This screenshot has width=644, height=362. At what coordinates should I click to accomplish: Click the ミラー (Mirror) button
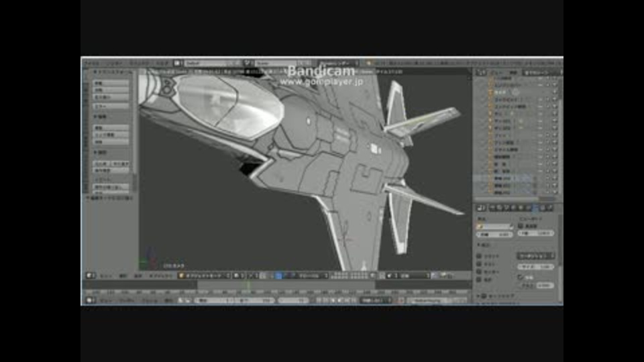111,107
